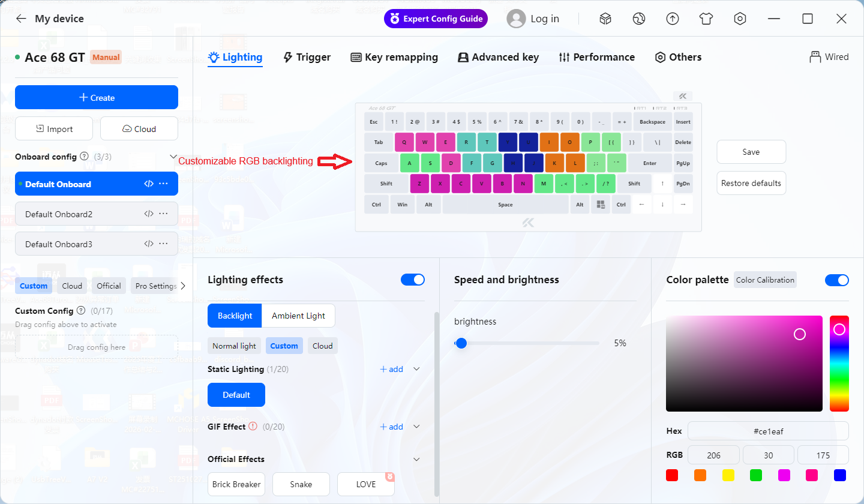Click the blue Create button
The height and width of the screenshot is (504, 864).
coord(97,97)
